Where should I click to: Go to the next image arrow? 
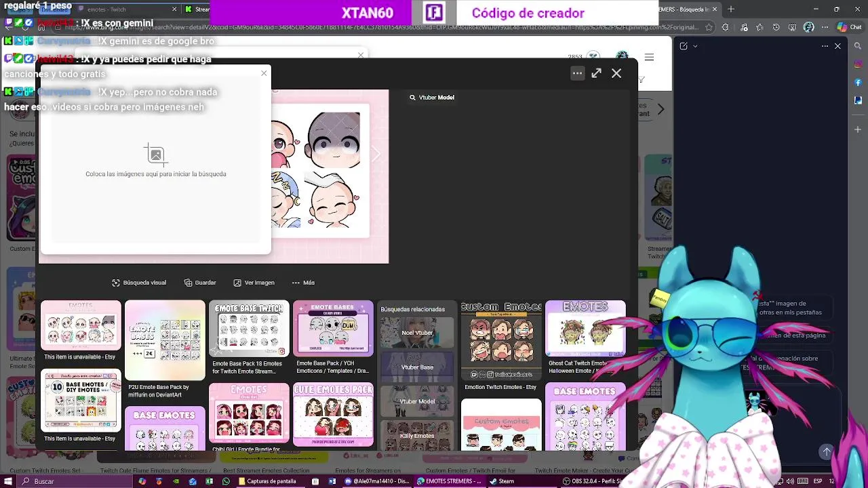click(376, 155)
